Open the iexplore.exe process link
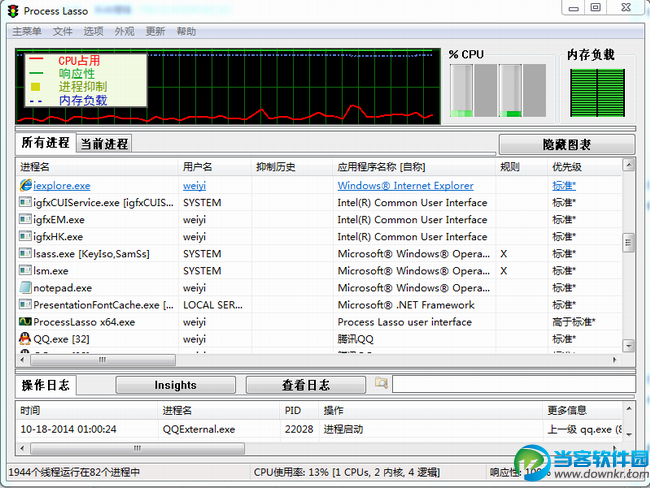Viewport: 650px width, 488px height. [x=62, y=186]
